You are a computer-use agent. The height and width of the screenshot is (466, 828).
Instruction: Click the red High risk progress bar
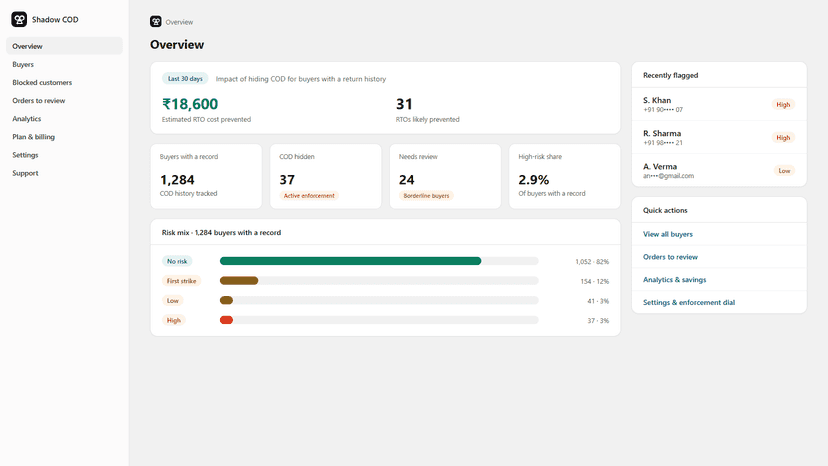coord(226,320)
